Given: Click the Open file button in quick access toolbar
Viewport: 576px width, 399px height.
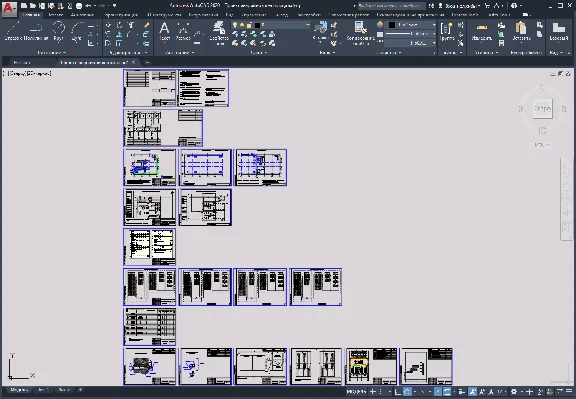Looking at the screenshot, I should (x=33, y=6).
